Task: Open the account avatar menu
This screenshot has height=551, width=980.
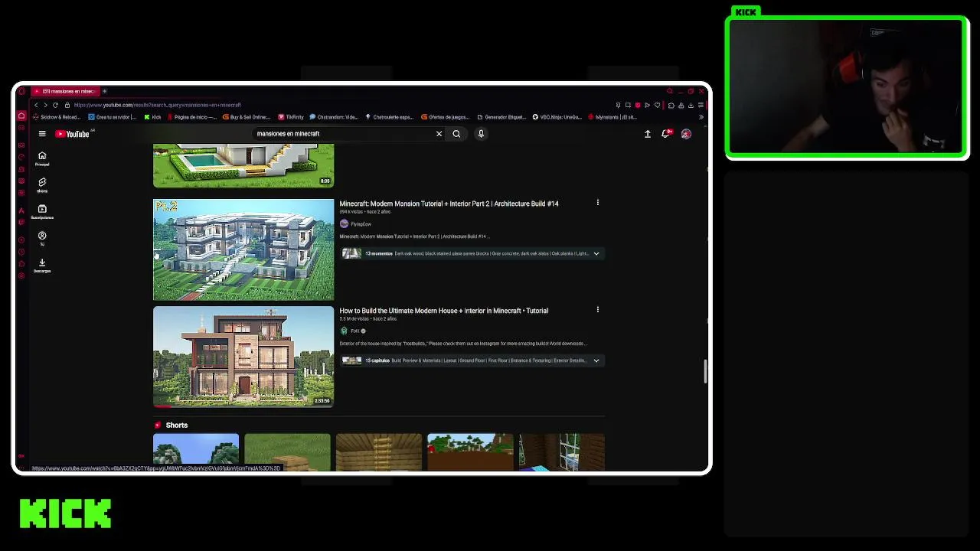Action: point(686,134)
